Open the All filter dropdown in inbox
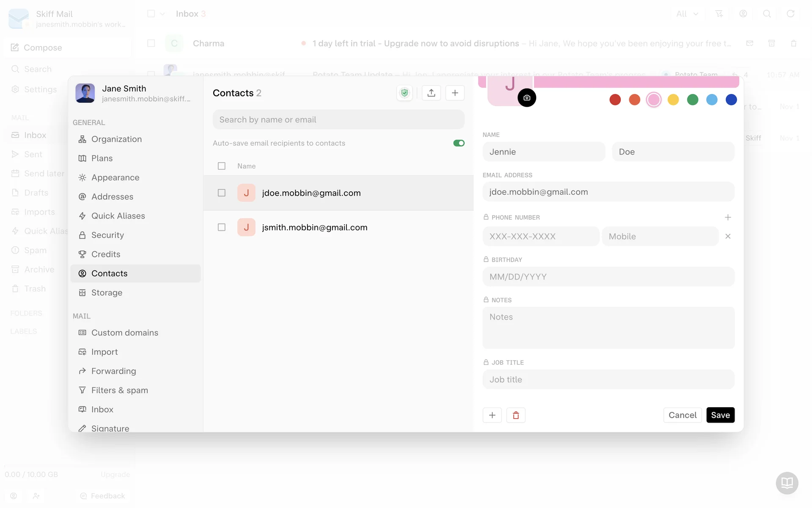This screenshot has height=508, width=812. click(x=687, y=14)
